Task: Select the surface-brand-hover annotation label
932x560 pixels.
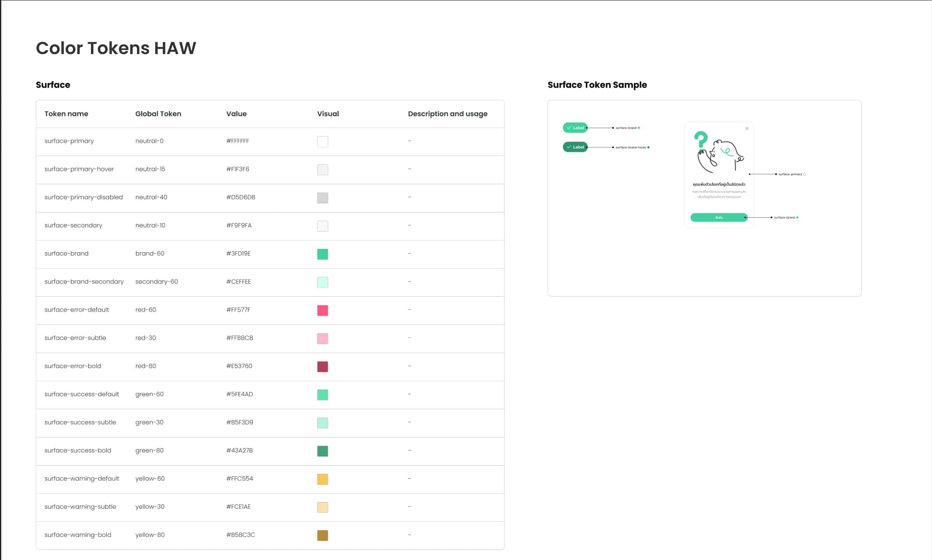Action: pos(631,147)
